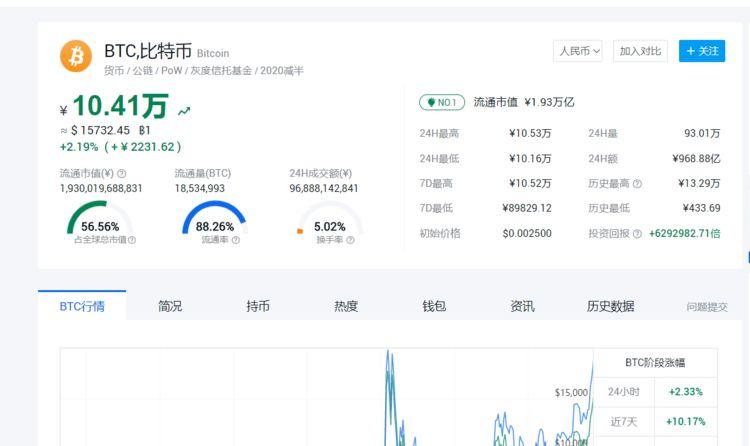Click the 24H额 value ¥968.88亿
Image resolution: width=750 pixels, height=446 pixels.
(x=696, y=158)
